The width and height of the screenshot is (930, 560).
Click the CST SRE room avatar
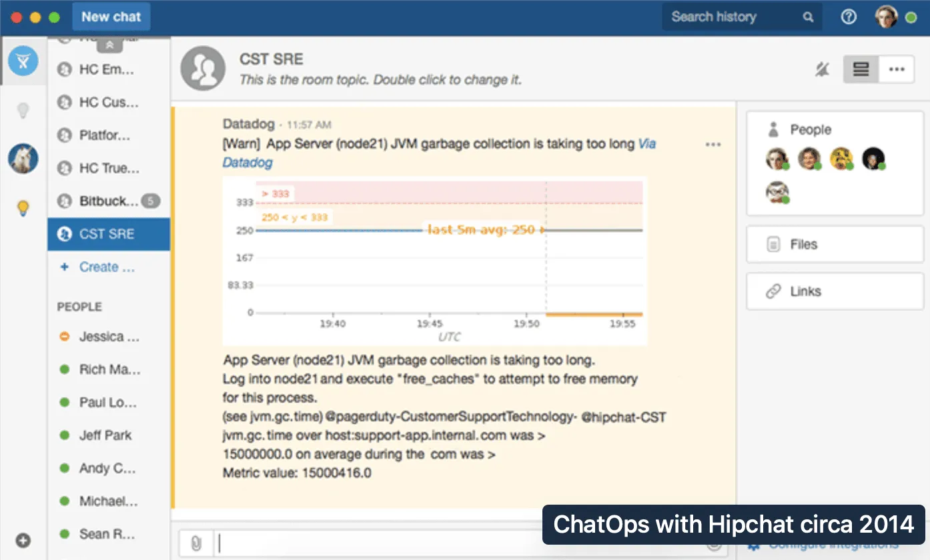coord(203,69)
